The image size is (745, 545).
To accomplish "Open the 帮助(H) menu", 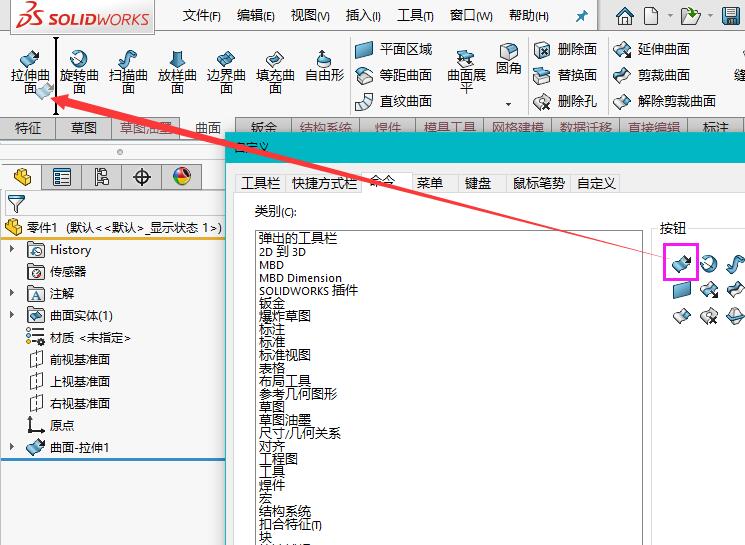I will point(528,16).
